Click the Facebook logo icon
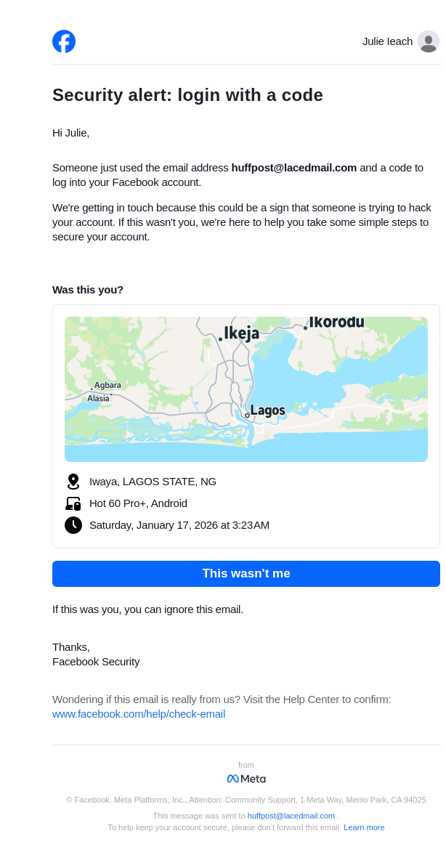This screenshot has width=446, height=868. click(x=64, y=41)
